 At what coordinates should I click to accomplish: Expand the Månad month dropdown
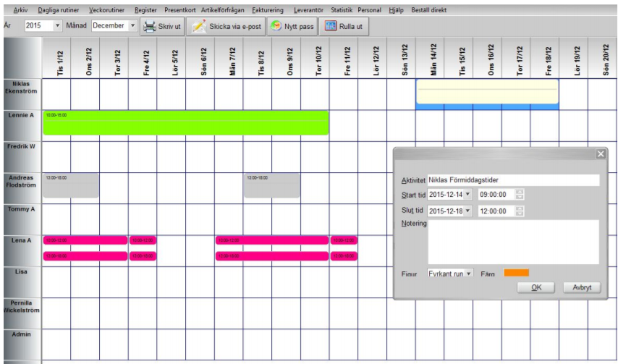[132, 26]
